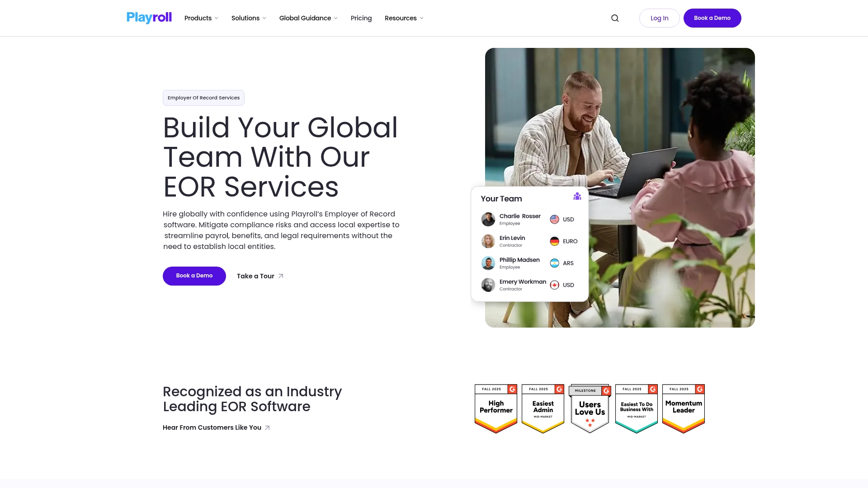This screenshot has width=868, height=488.
Task: Click the Playroll logo
Action: click(149, 18)
